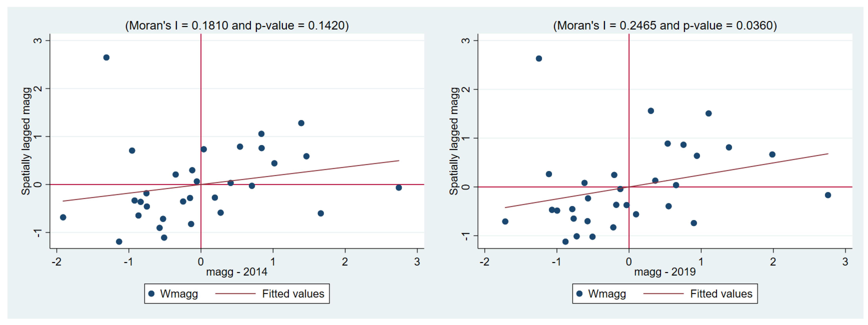868x325 pixels.
Task: Select the highest outlier point in 2014 plot
Action: (106, 58)
